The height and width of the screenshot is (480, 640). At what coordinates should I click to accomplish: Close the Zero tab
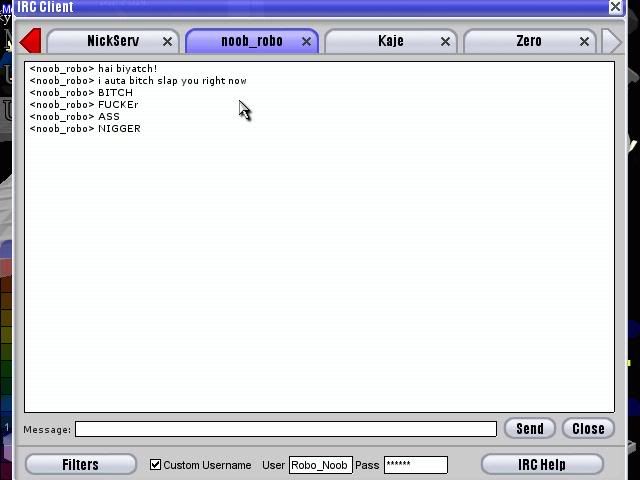coord(584,42)
